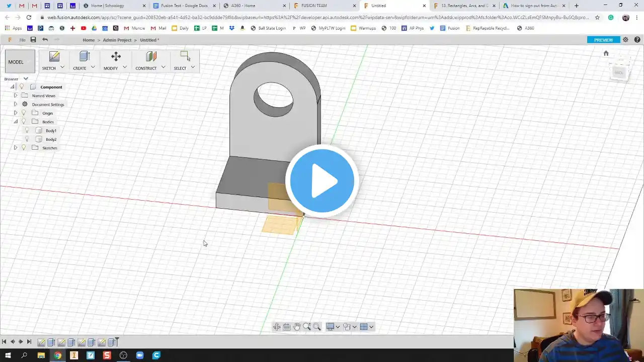Click the Construct plane icon
The height and width of the screenshot is (362, 644).
click(x=151, y=56)
